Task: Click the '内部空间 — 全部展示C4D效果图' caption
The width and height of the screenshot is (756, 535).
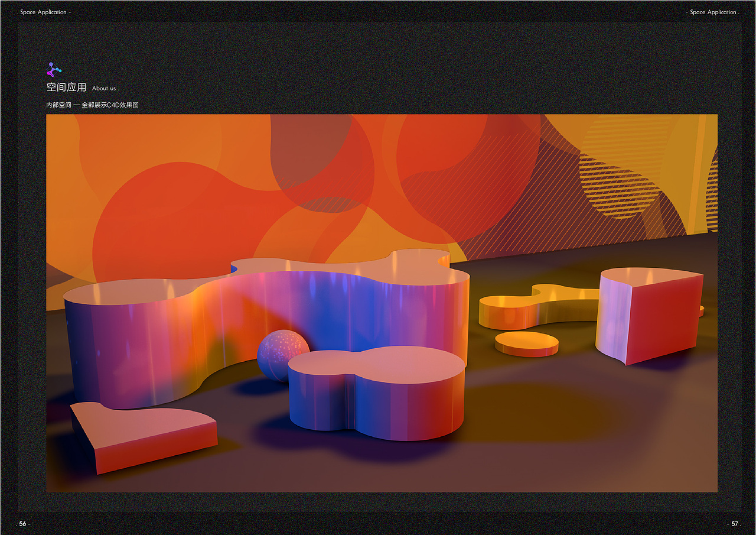Action: point(93,105)
